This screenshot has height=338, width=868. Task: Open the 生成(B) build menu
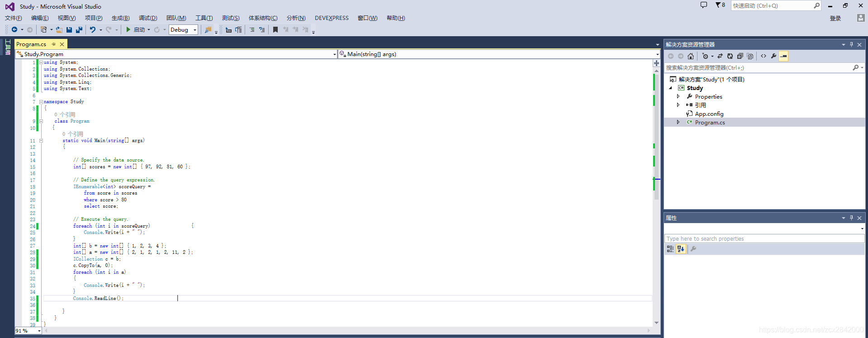(x=120, y=18)
